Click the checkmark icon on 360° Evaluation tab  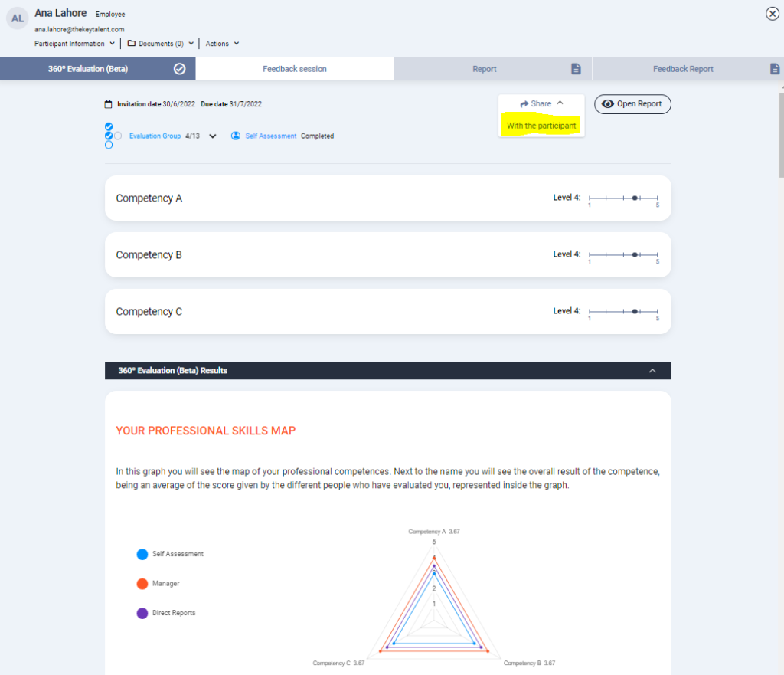tap(180, 69)
